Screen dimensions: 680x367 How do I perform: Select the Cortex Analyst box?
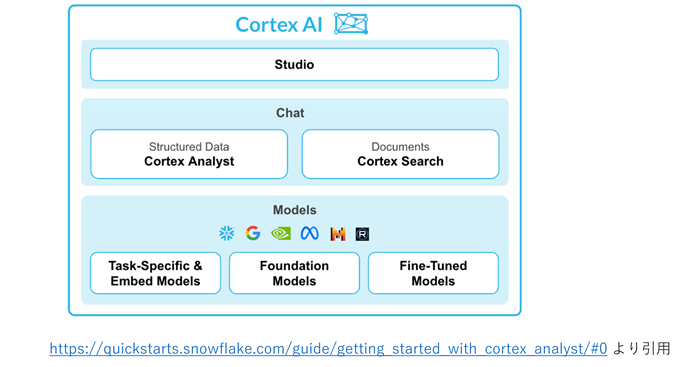(x=189, y=154)
